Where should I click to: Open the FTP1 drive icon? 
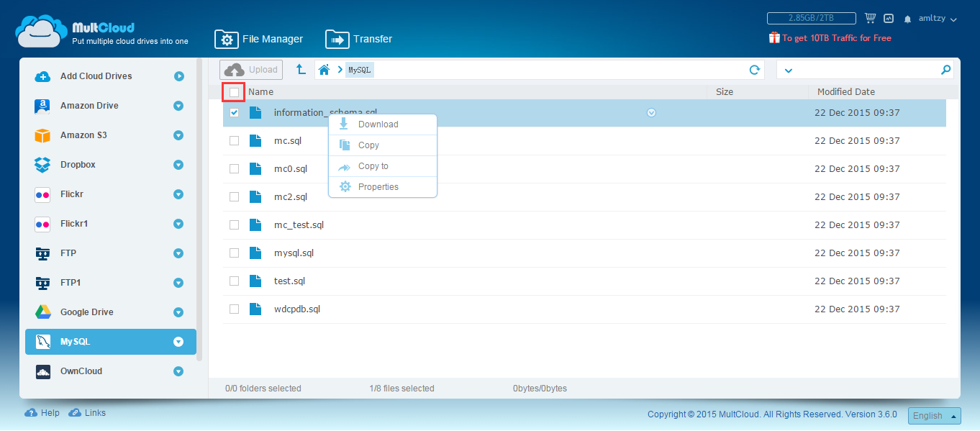42,283
